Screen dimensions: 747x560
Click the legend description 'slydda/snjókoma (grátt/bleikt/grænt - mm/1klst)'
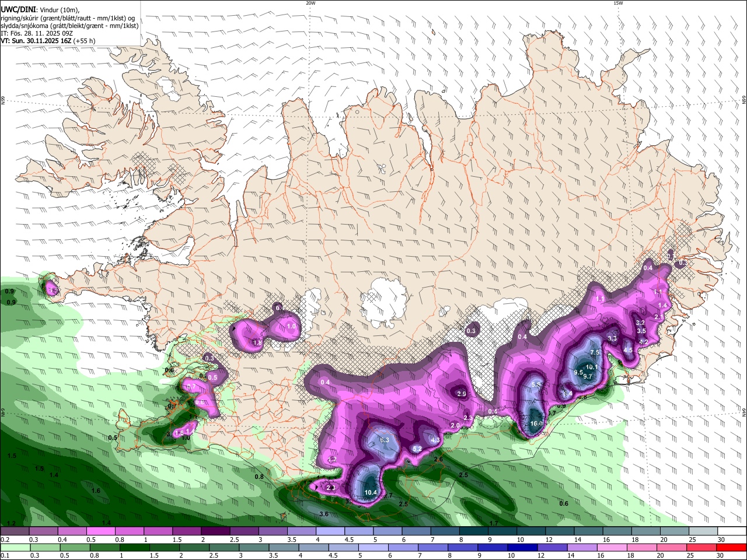click(x=69, y=26)
